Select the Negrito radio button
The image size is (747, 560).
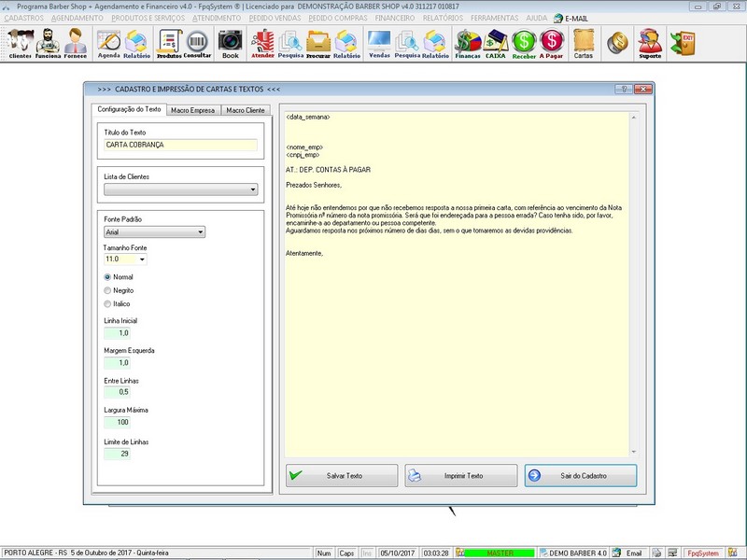107,290
